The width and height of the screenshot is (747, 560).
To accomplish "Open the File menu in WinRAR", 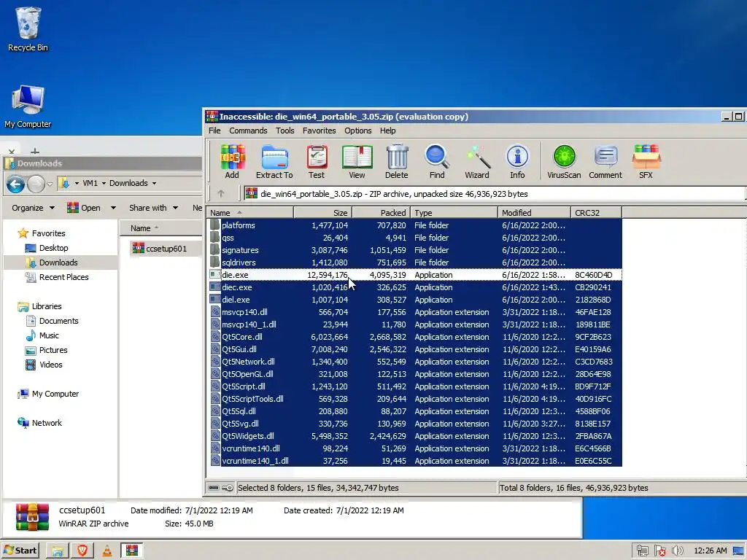I will (x=214, y=131).
